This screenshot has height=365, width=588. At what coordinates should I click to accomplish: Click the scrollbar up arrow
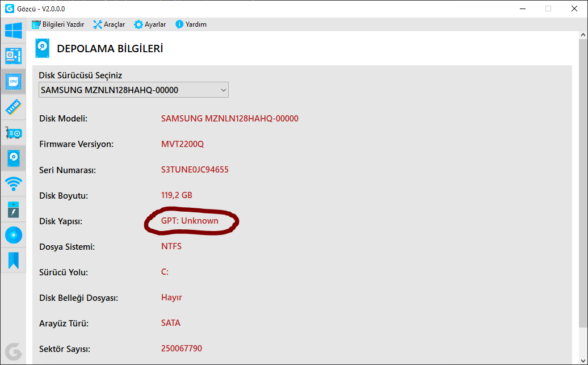[583, 35]
